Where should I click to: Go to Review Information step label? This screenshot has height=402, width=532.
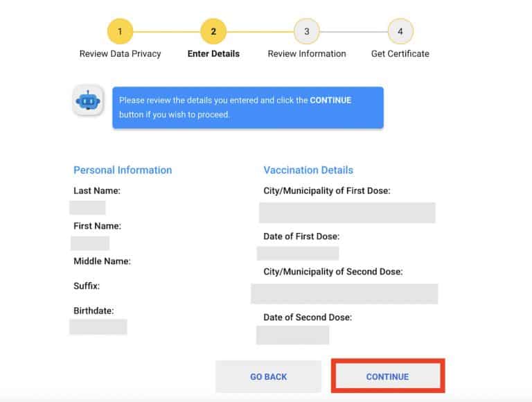point(307,53)
